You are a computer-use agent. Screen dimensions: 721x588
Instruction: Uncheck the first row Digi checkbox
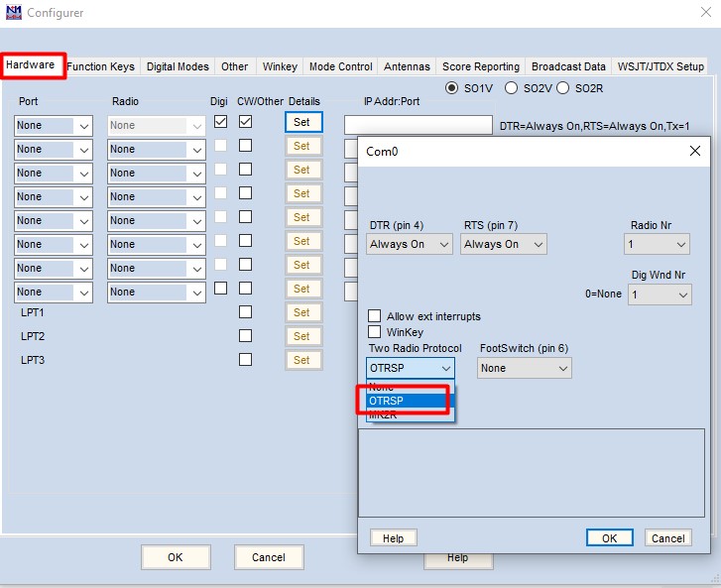[220, 122]
